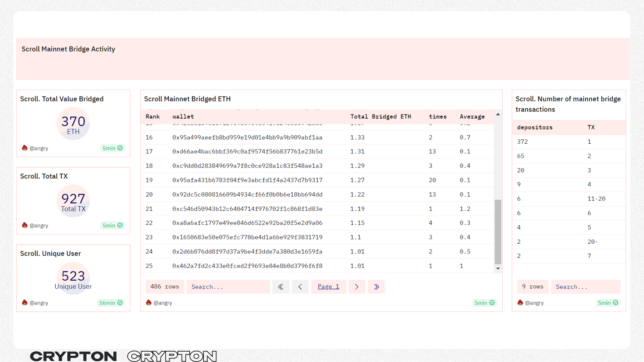
Task: Click the 11-20 TX cell
Action: (x=596, y=199)
